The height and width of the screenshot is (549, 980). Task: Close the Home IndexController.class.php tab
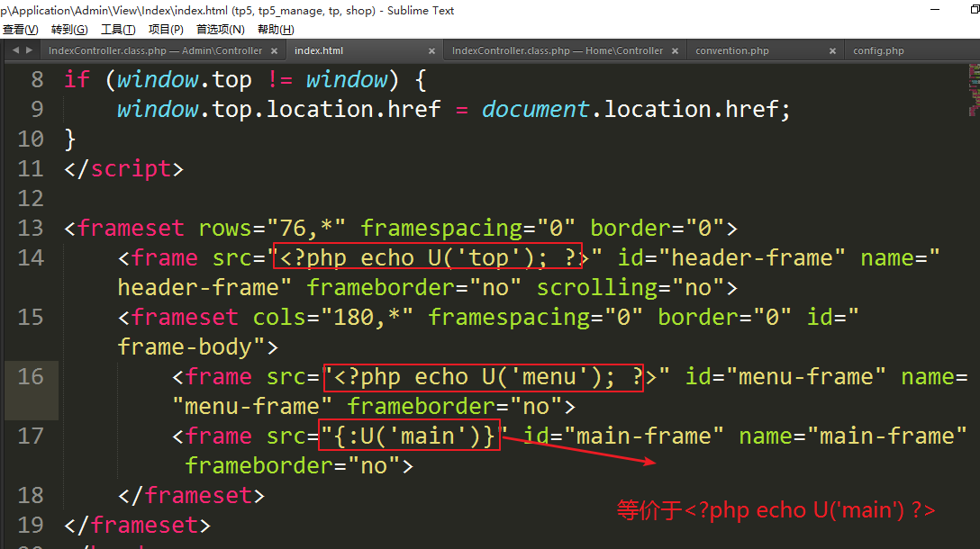pyautogui.click(x=676, y=51)
